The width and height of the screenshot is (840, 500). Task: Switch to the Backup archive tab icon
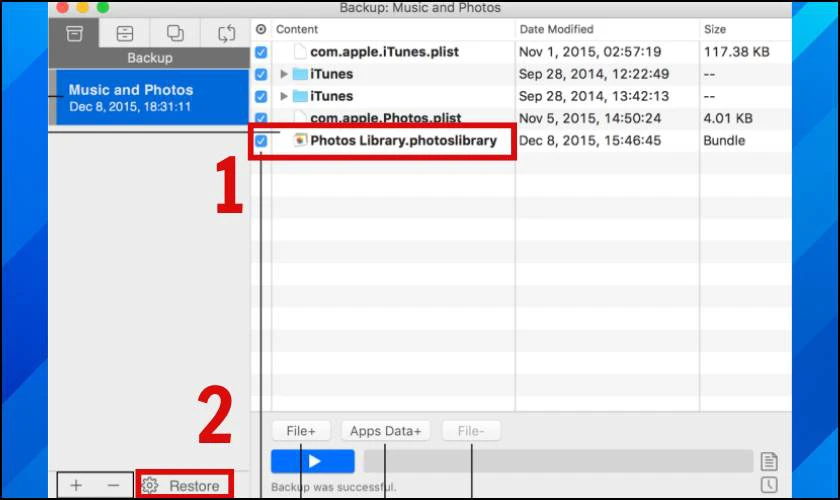click(x=74, y=34)
